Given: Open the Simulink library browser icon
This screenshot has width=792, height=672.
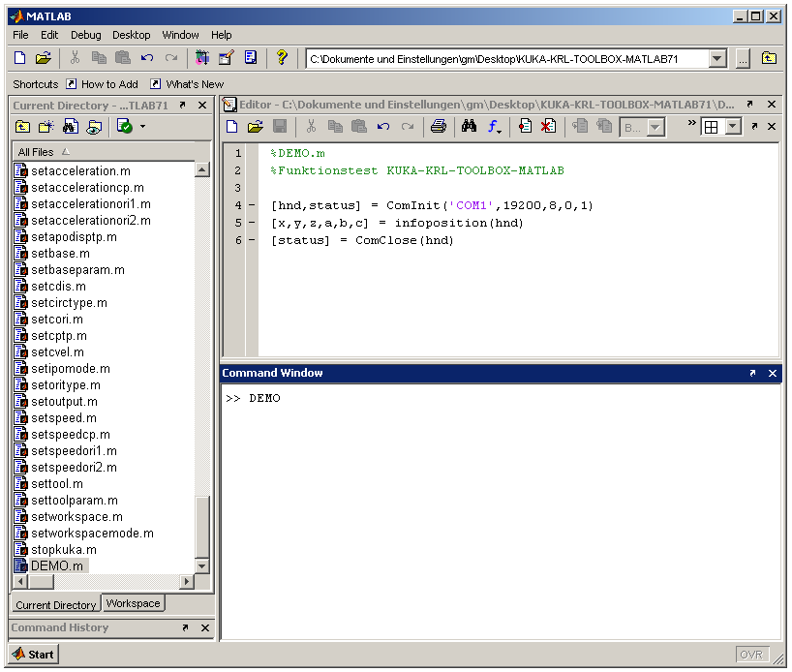Looking at the screenshot, I should (201, 58).
